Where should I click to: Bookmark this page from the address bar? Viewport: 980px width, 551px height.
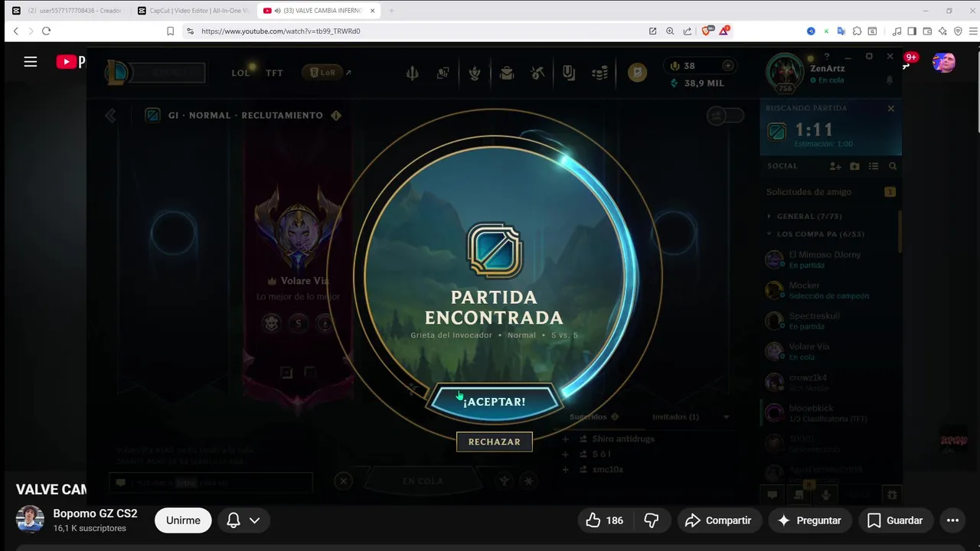point(170,31)
